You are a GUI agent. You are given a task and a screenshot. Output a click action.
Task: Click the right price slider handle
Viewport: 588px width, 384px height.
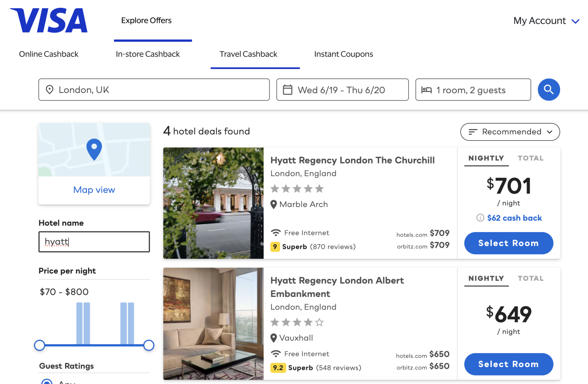(x=149, y=345)
